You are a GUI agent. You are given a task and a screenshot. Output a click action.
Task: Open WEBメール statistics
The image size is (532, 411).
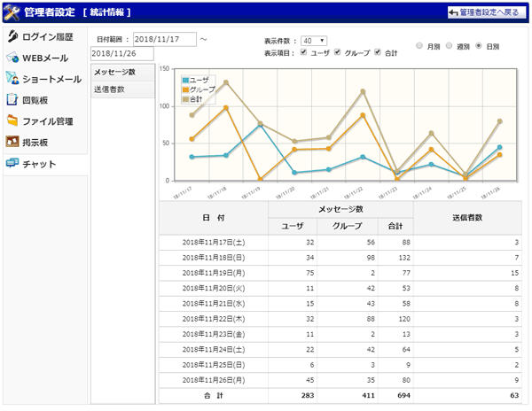tap(45, 58)
